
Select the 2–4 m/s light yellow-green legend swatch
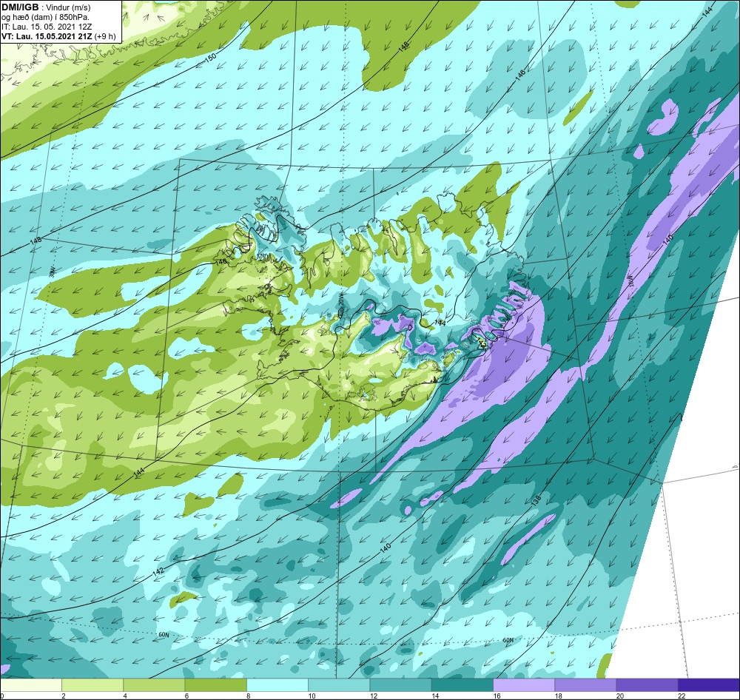(92, 684)
